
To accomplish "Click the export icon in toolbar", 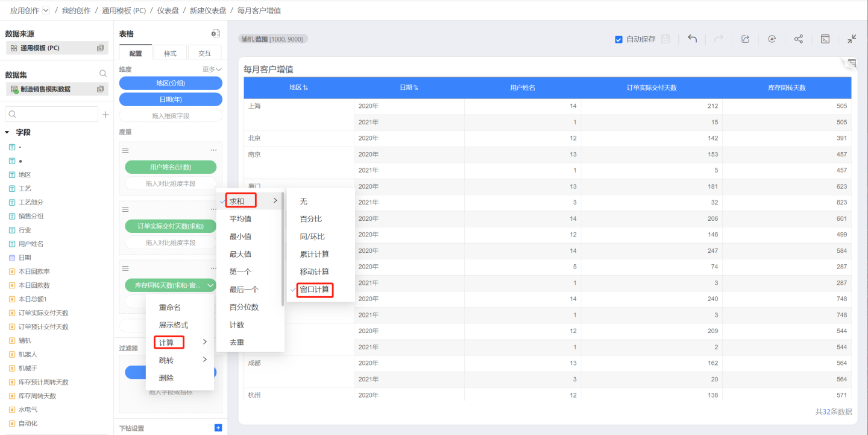I will tap(745, 39).
